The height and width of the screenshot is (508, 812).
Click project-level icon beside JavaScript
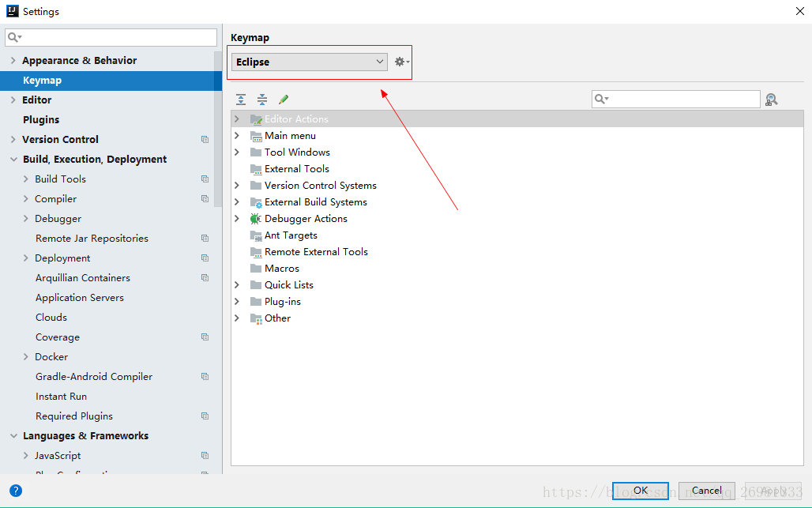click(x=205, y=456)
